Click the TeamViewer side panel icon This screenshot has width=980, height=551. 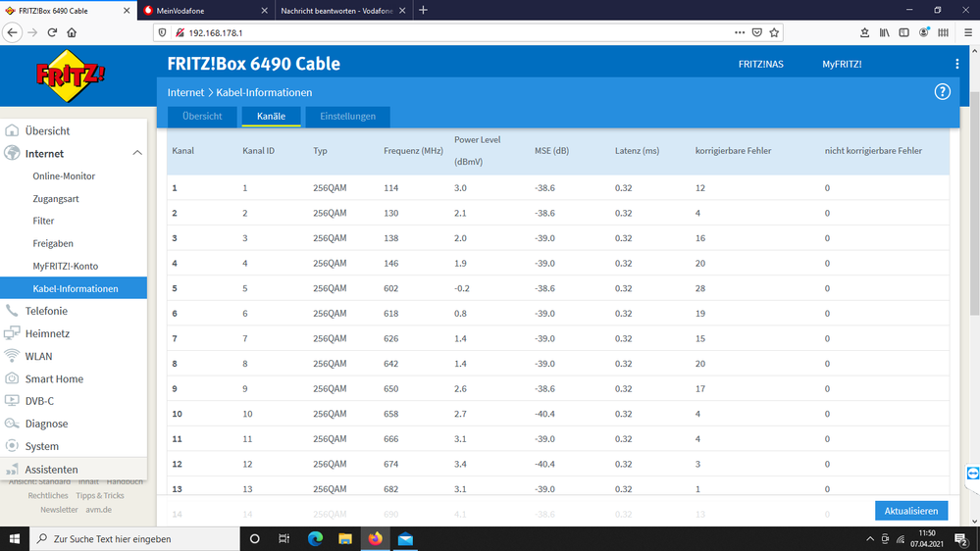coord(972,474)
